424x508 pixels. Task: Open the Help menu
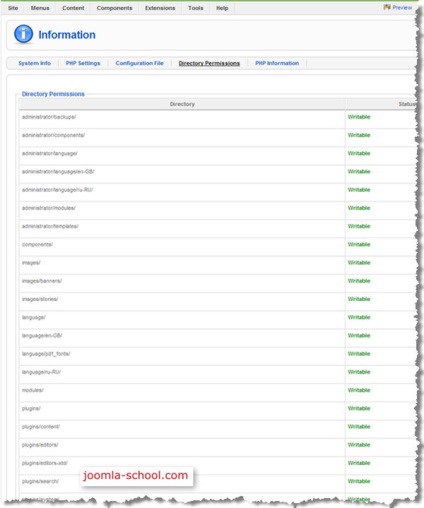222,8
